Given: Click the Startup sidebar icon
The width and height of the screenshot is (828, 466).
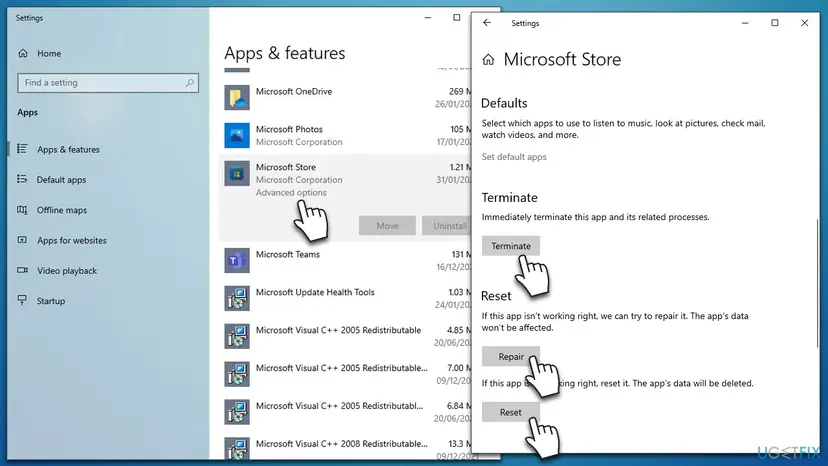Looking at the screenshot, I should pyautogui.click(x=22, y=300).
